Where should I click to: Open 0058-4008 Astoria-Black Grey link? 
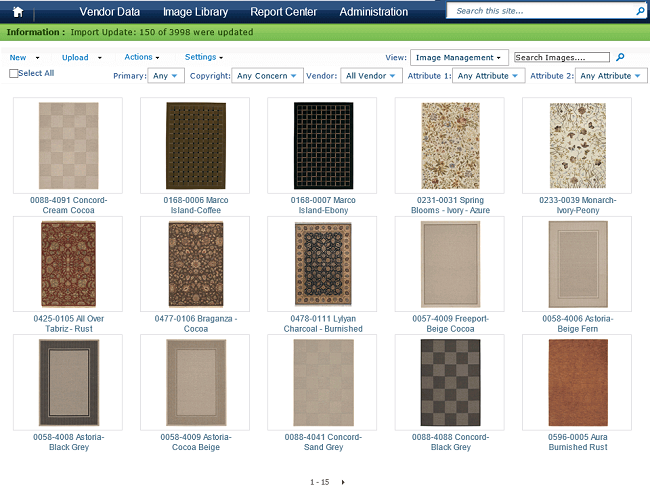[x=68, y=442]
